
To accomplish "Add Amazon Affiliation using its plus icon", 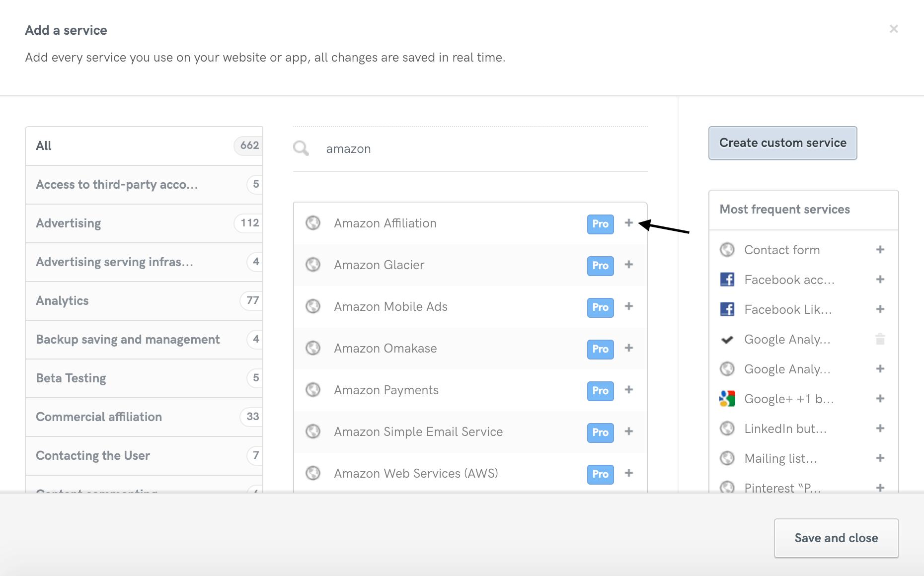I will [628, 223].
